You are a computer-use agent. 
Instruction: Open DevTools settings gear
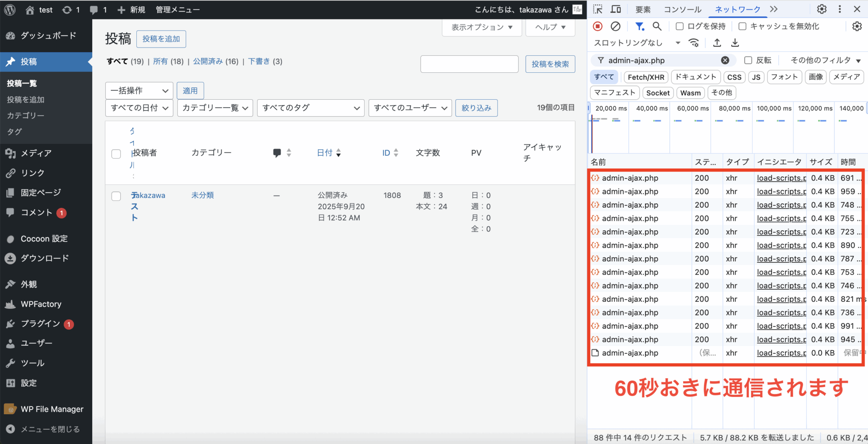822,9
